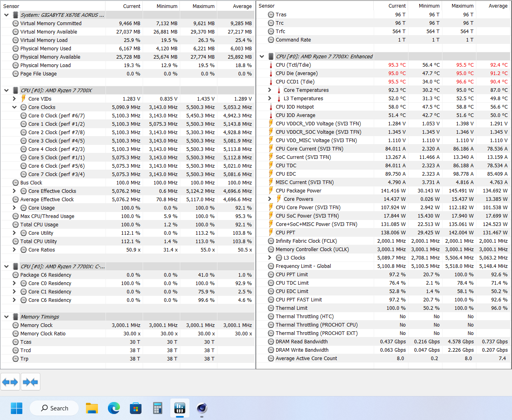Expand the Core Usage row
Screen dimensions: 512x420
click(x=14, y=208)
